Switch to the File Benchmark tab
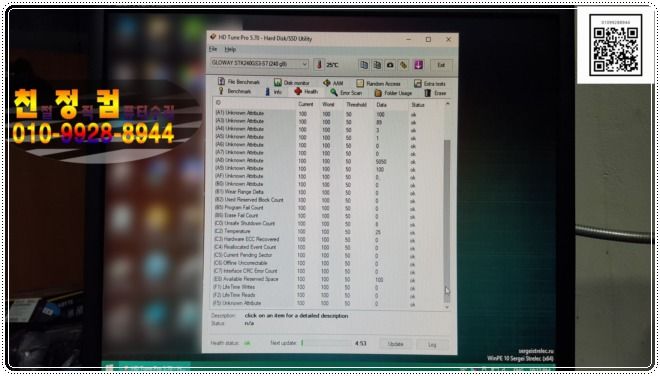Image resolution: width=660 pixels, height=376 pixels. tap(238, 82)
